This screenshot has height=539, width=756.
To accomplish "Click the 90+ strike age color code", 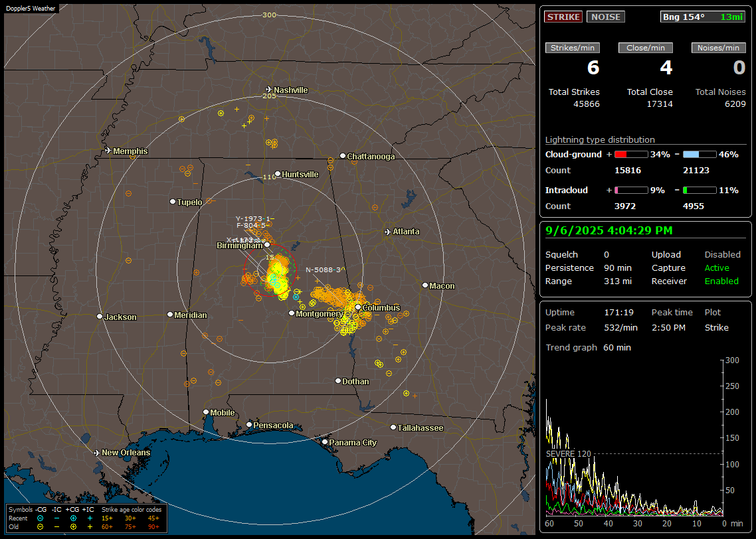I will point(154,527).
